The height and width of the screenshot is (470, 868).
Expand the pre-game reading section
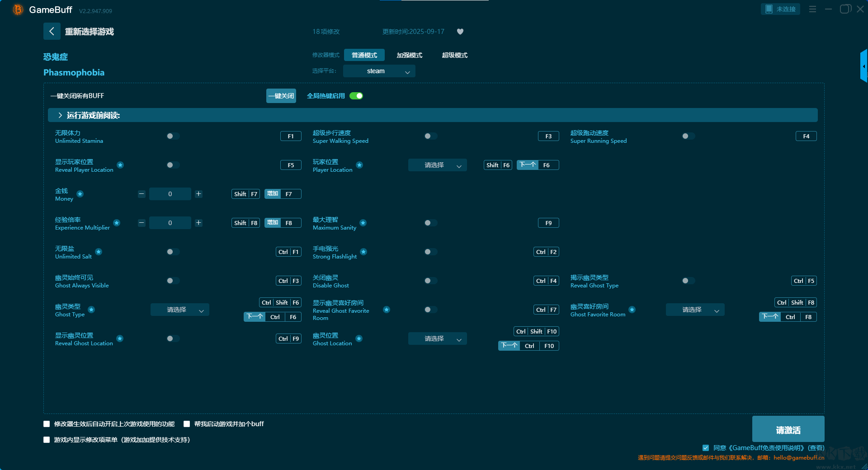60,115
